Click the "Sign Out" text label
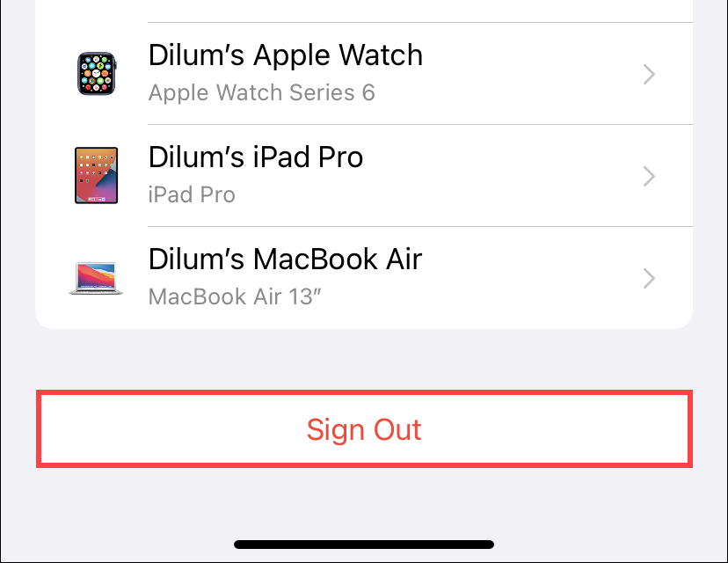728x563 pixels. pos(364,429)
